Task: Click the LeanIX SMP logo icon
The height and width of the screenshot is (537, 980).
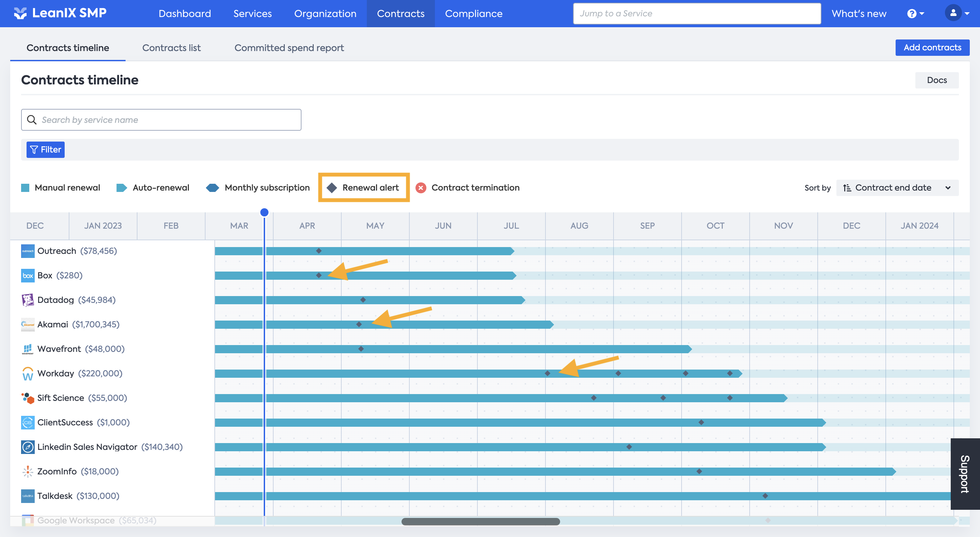Action: [20, 13]
